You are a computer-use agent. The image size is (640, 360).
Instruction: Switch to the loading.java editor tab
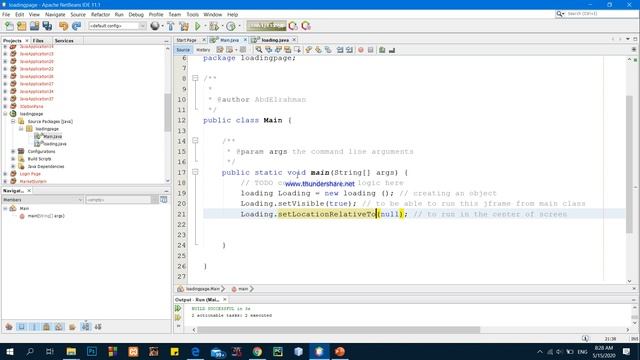tap(275, 40)
